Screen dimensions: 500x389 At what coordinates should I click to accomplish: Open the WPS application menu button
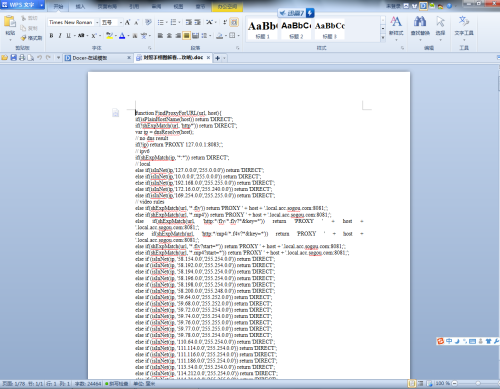(x=22, y=5)
